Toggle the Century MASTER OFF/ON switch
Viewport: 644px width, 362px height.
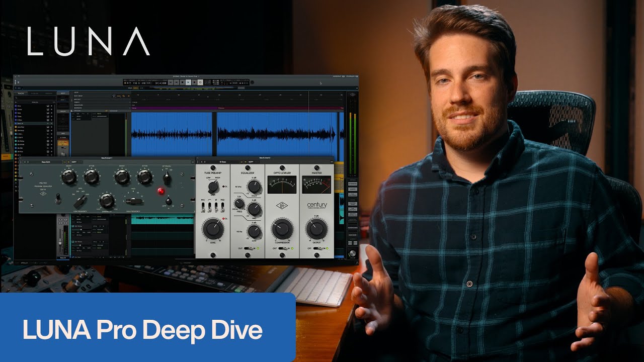(317, 248)
